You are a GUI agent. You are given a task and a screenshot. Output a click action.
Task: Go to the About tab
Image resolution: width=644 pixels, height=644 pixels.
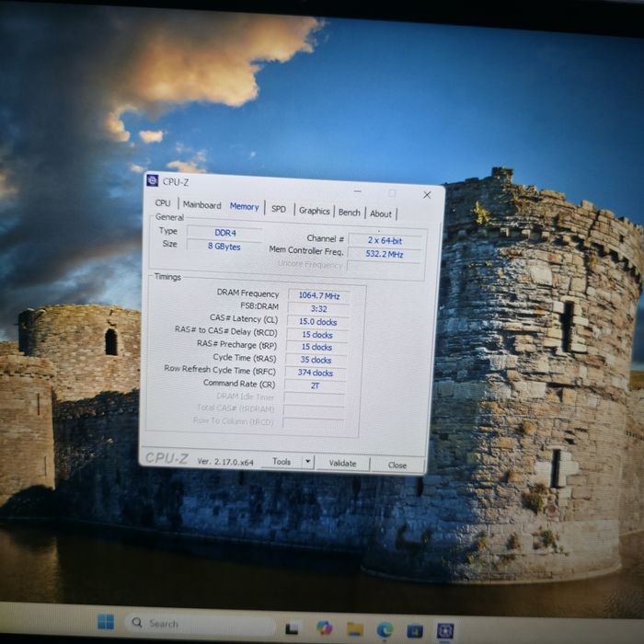coord(381,214)
